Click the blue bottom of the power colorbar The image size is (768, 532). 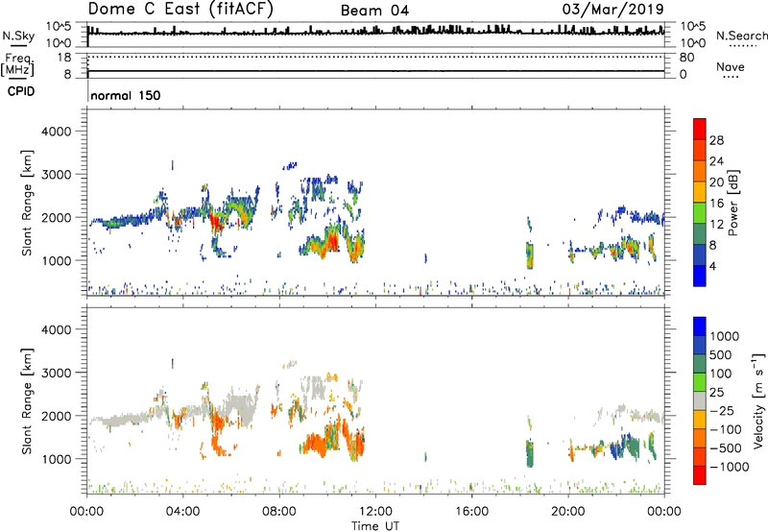pos(700,276)
